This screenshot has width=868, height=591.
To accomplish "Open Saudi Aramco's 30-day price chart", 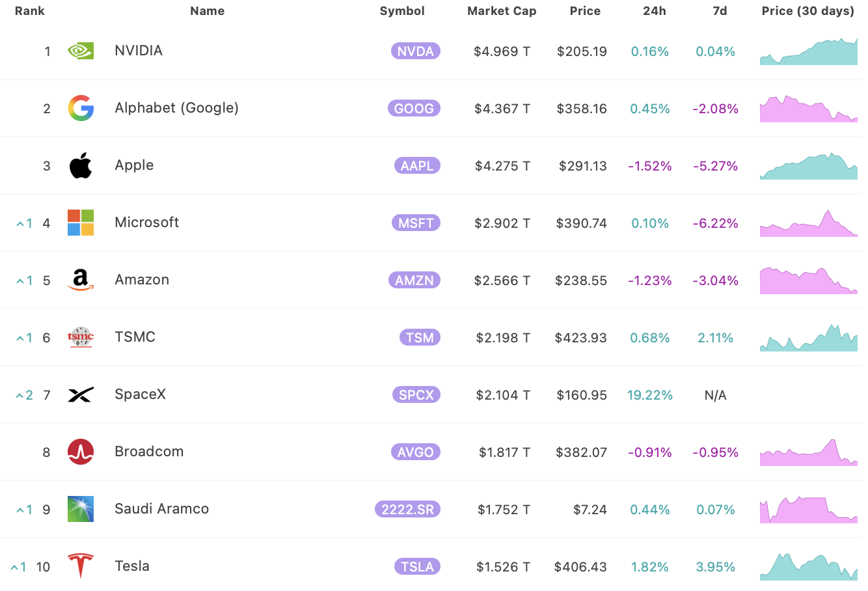I will tap(809, 510).
